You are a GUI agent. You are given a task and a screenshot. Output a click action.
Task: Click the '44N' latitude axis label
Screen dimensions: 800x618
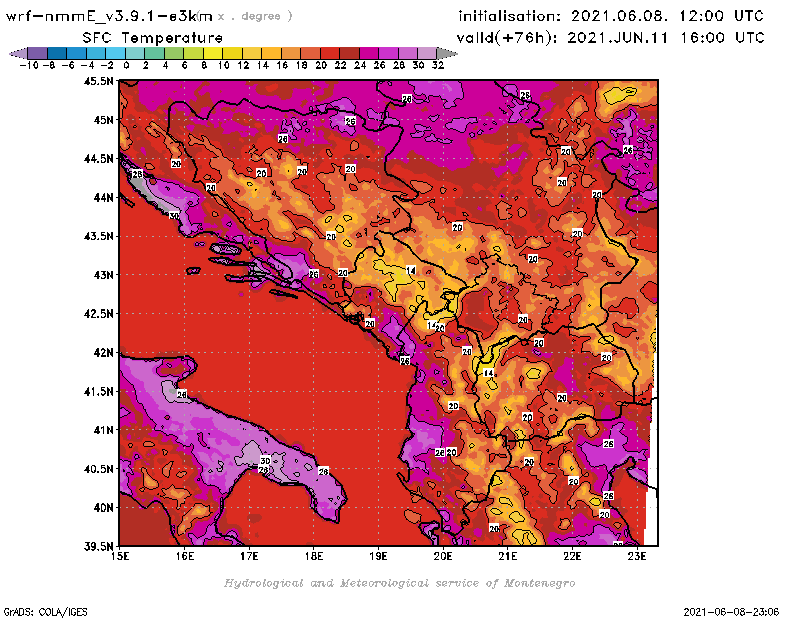click(104, 197)
